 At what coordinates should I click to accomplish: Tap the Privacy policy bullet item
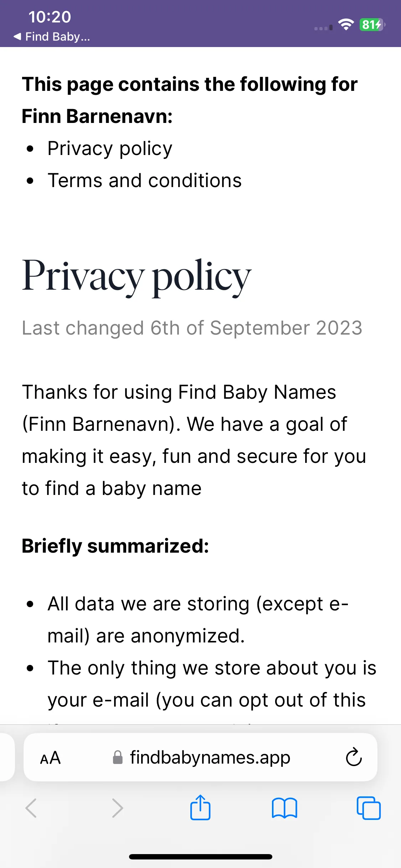pyautogui.click(x=110, y=149)
